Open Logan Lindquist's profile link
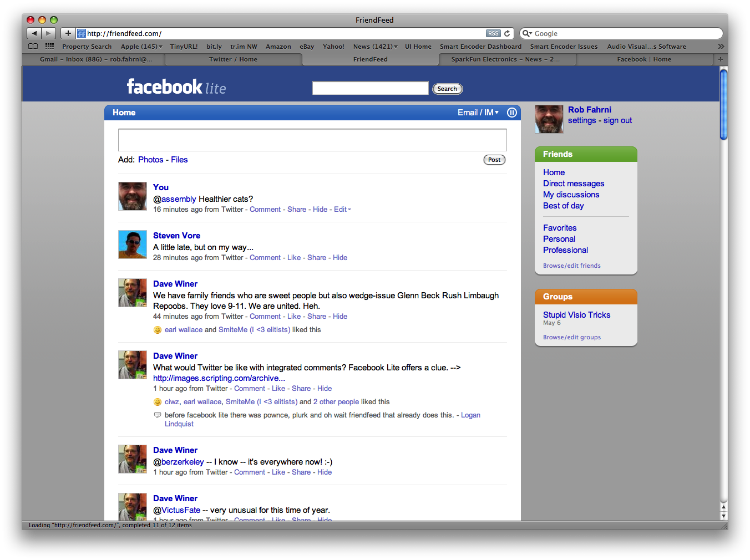 pyautogui.click(x=322, y=419)
